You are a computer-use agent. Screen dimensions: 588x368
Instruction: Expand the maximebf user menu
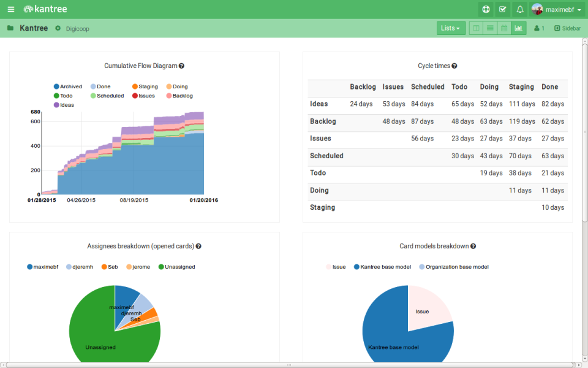556,9
